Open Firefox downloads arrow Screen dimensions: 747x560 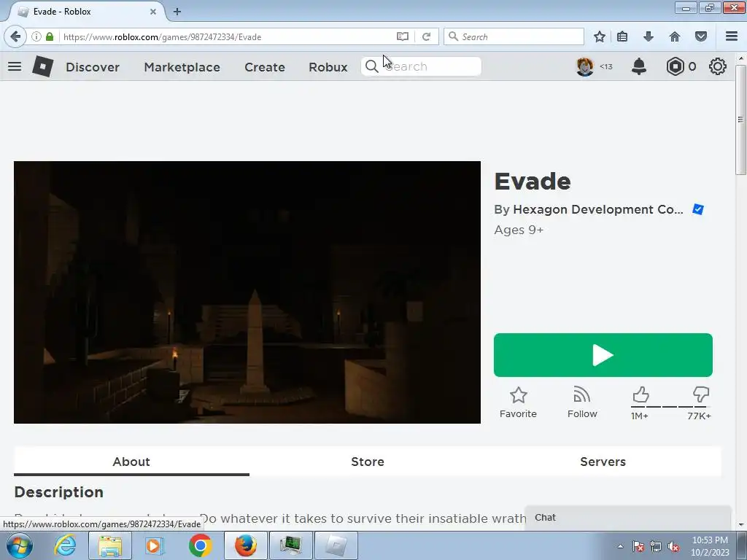coord(649,36)
